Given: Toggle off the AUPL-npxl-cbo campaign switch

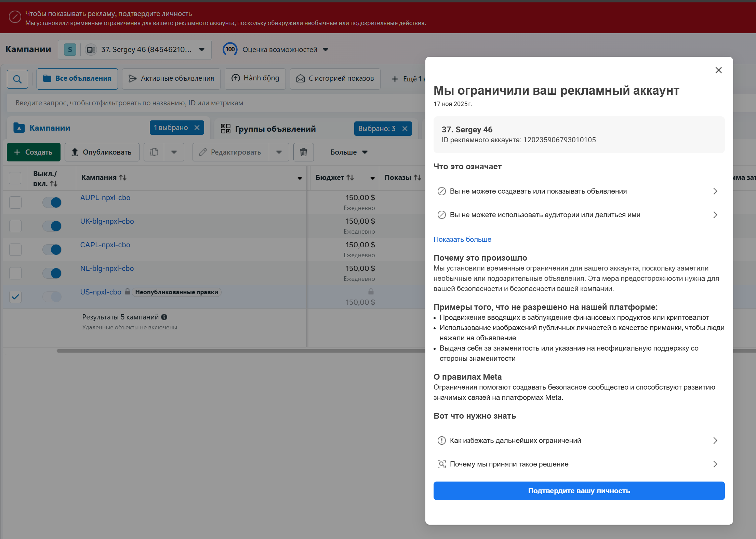Looking at the screenshot, I should 52,202.
